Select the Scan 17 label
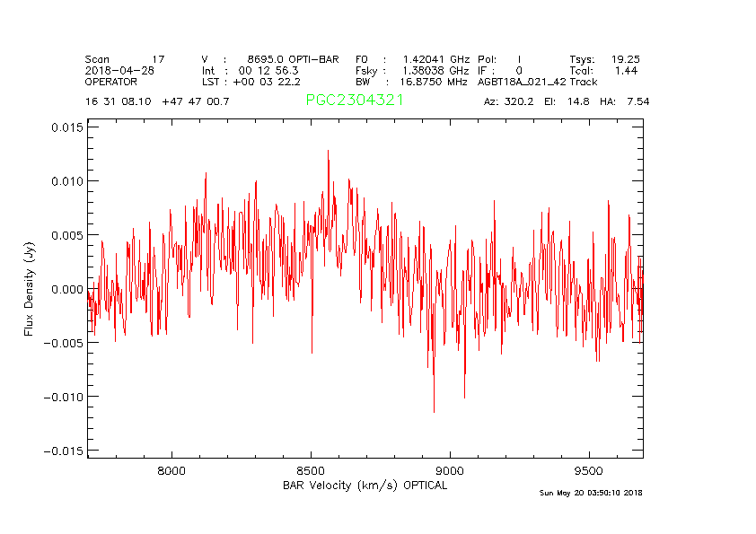Screen dimensions: 756x534 tap(125, 59)
